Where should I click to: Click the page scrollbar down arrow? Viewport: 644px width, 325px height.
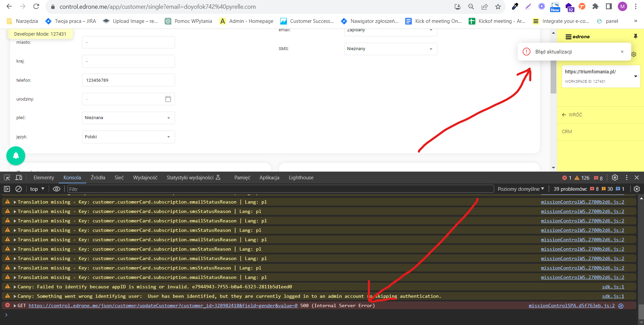pyautogui.click(x=553, y=168)
